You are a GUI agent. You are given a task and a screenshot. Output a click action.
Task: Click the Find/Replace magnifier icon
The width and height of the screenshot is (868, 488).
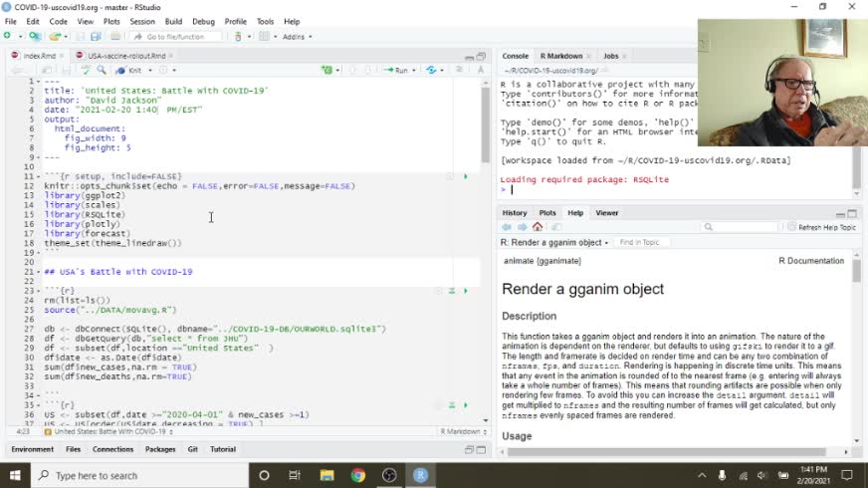(102, 71)
